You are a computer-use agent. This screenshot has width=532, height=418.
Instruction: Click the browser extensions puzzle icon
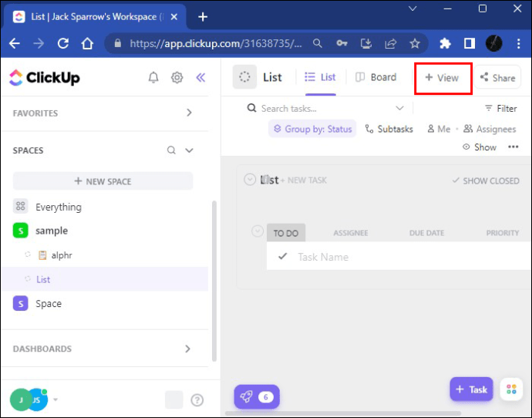coord(445,43)
